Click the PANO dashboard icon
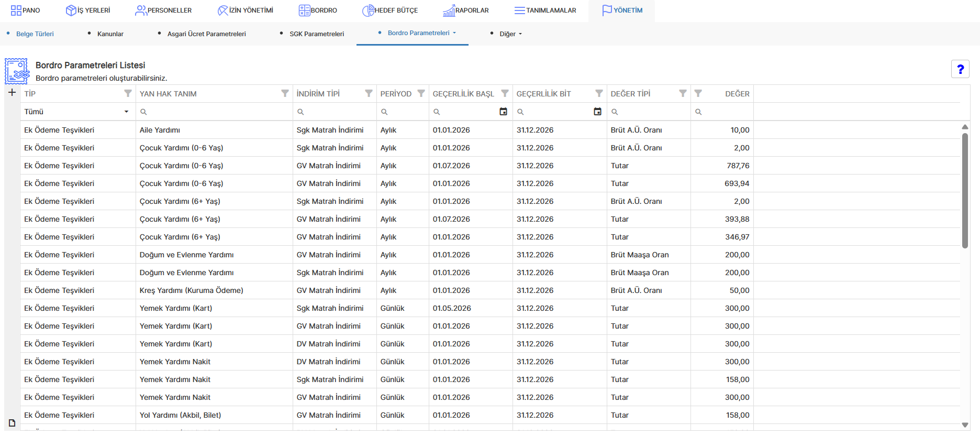The width and height of the screenshot is (980, 435). click(x=16, y=10)
